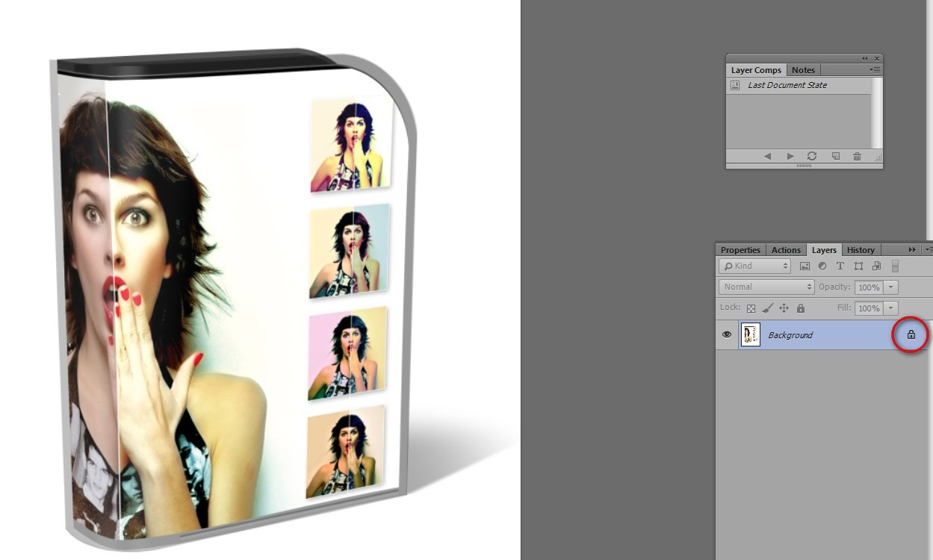Click the filter for shape layers icon
The width and height of the screenshot is (933, 560).
pos(858,266)
